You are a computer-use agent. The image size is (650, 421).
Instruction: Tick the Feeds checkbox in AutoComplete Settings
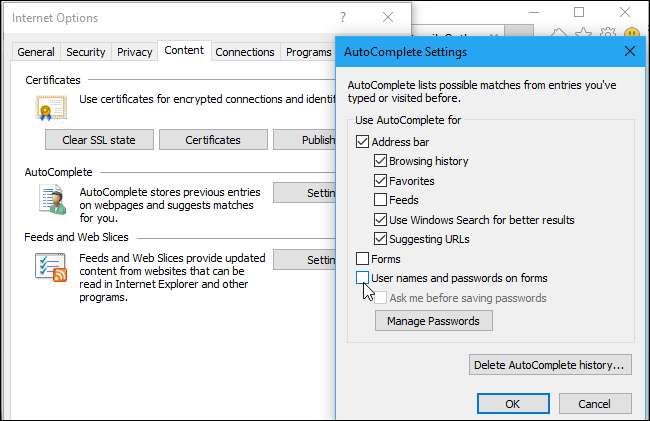coord(381,200)
